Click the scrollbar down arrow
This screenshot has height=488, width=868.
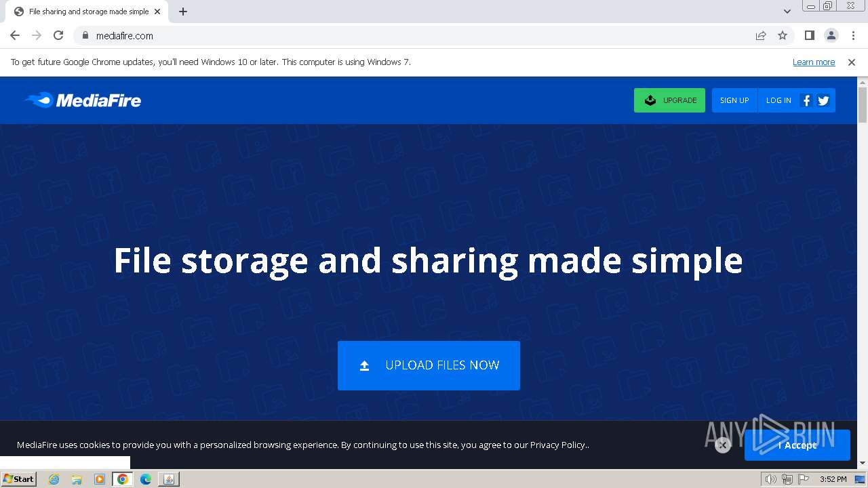(863, 463)
